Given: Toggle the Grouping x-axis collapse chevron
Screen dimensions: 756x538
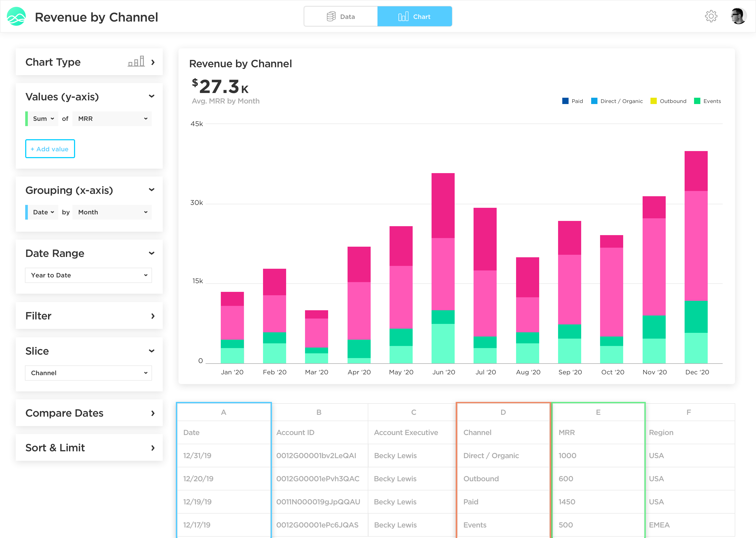Looking at the screenshot, I should (x=152, y=190).
